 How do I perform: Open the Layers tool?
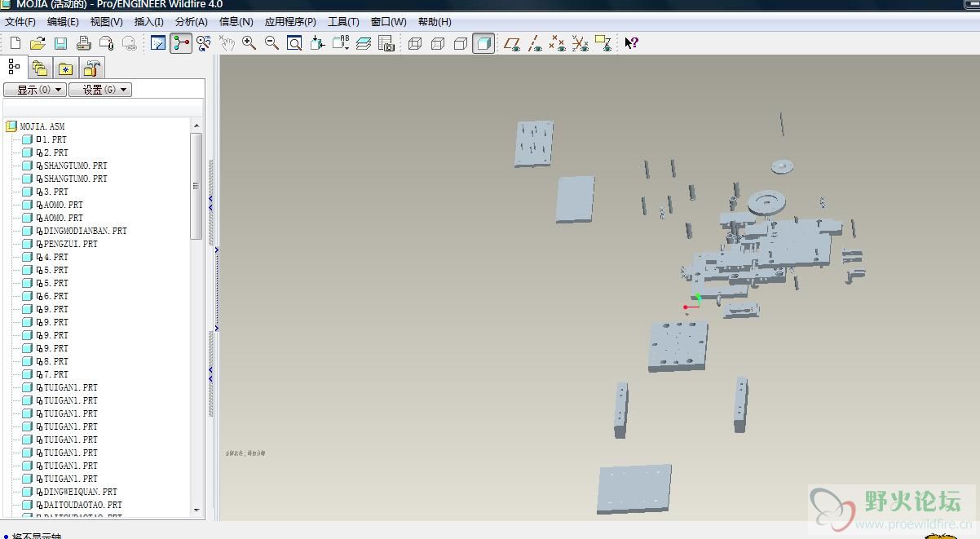(x=364, y=43)
